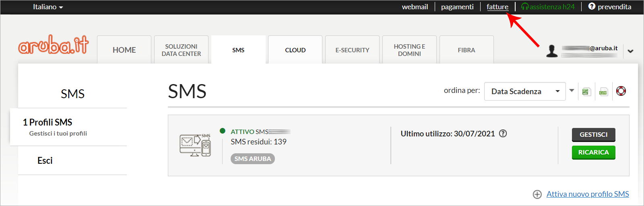Open the lifebuoy help icon
This screenshot has height=206, width=644.
click(621, 91)
